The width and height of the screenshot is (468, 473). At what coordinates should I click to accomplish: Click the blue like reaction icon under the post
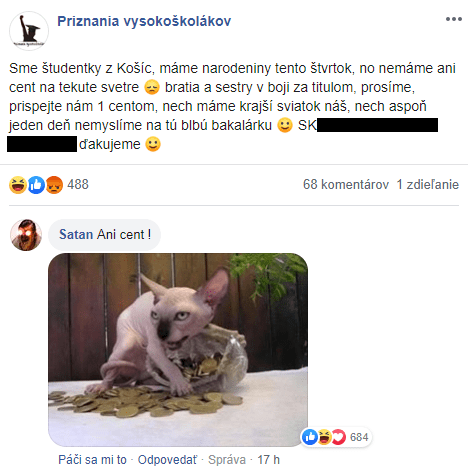[36, 185]
